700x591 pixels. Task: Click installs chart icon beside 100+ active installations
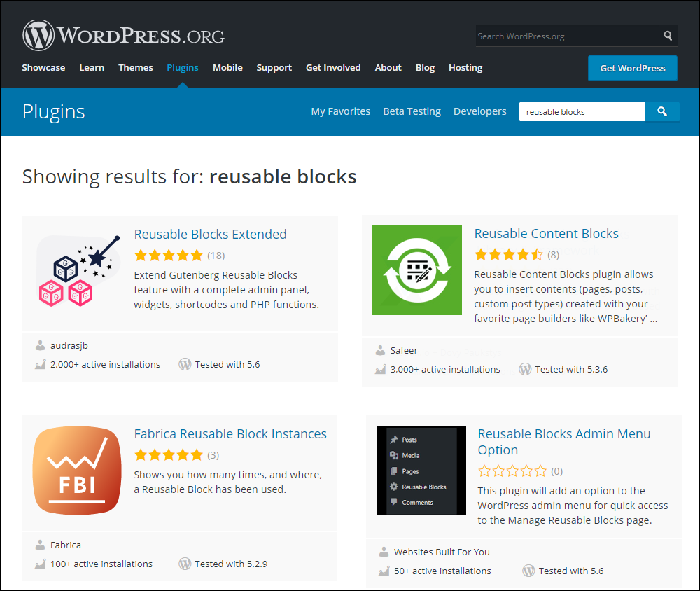[x=40, y=564]
